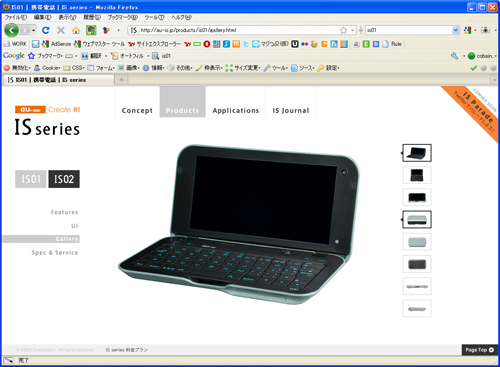Select the light-colored closed device thumbnail
Viewport: 500px width, 367px height.
(x=417, y=242)
